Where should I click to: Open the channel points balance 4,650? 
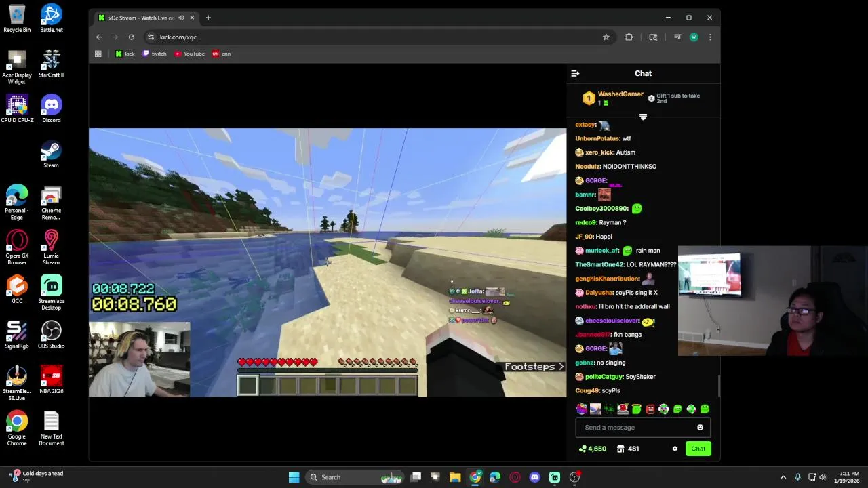click(x=592, y=449)
